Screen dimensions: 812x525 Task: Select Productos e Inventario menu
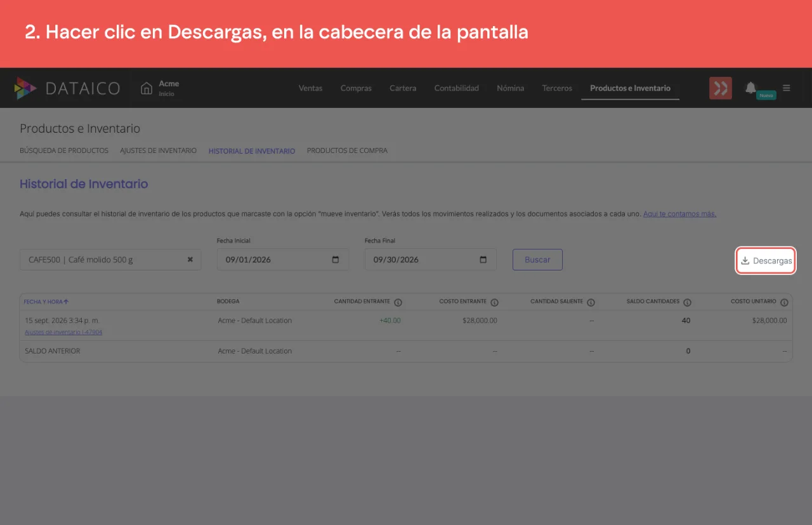coord(630,88)
